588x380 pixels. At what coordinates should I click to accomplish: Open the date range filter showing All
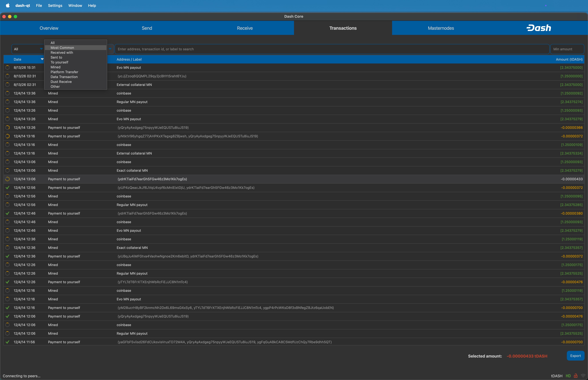(x=28, y=49)
